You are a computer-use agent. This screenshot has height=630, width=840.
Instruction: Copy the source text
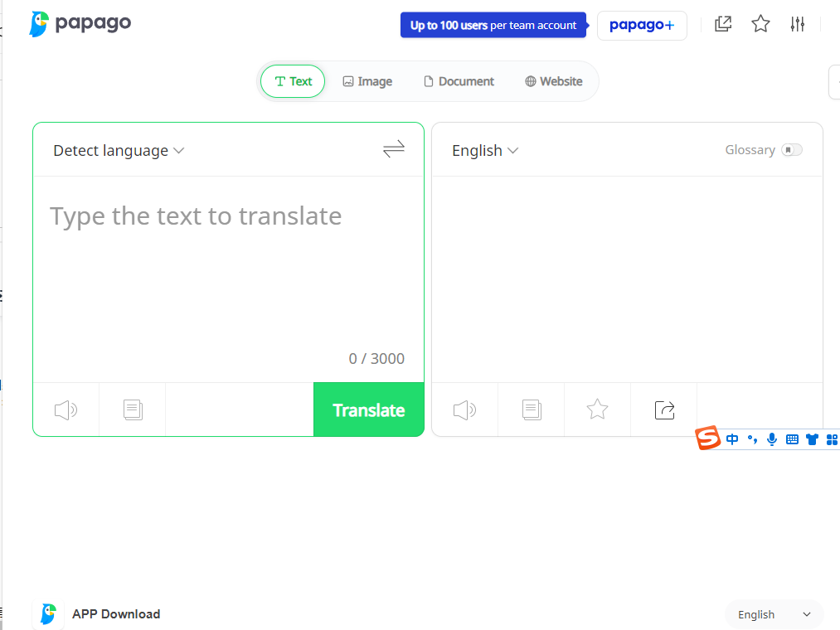click(x=133, y=409)
